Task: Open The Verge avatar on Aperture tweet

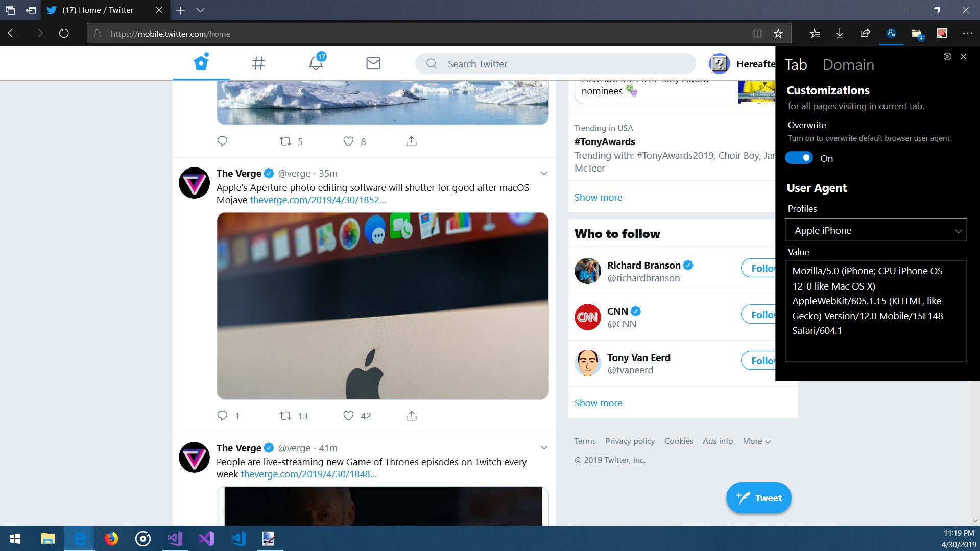Action: [194, 183]
